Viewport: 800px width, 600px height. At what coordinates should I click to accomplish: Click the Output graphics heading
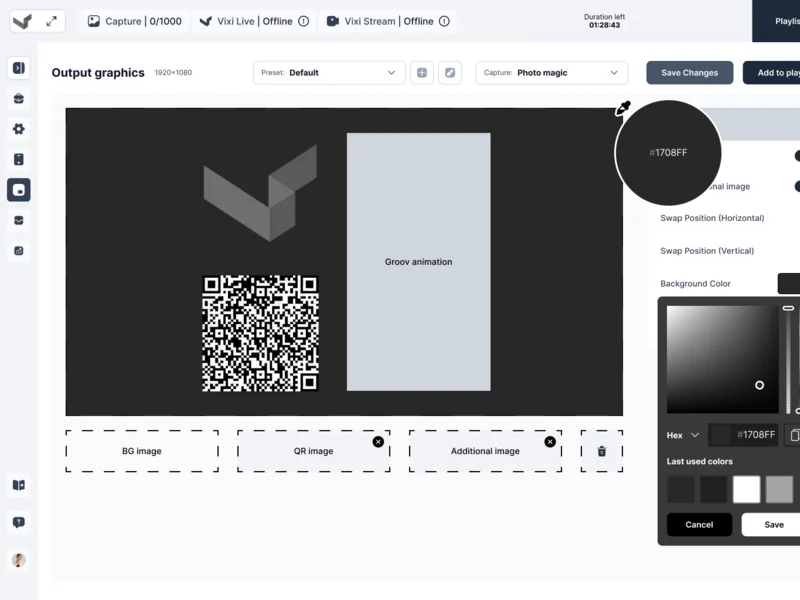coord(98,73)
